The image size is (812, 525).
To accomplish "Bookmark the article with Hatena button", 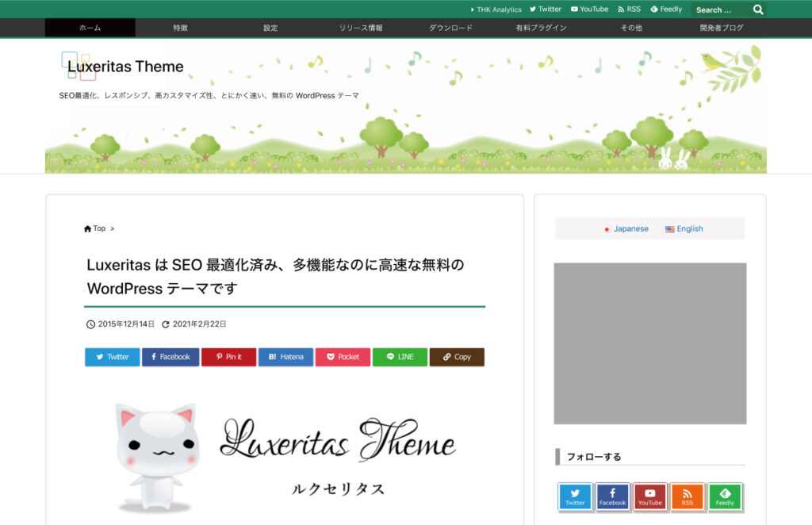I will [x=285, y=357].
